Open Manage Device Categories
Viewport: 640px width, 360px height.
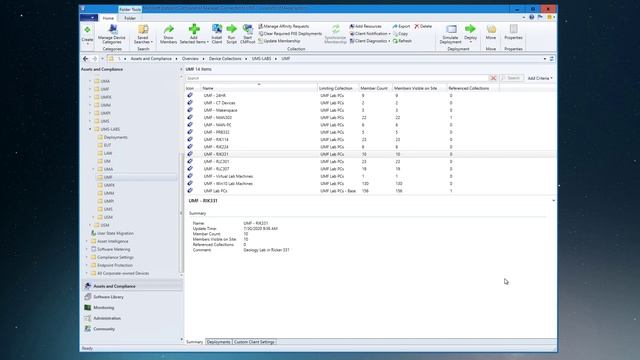click(112, 34)
